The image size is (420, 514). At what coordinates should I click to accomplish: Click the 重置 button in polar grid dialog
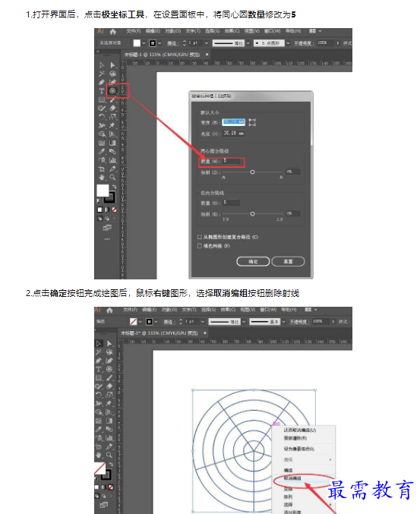click(288, 261)
